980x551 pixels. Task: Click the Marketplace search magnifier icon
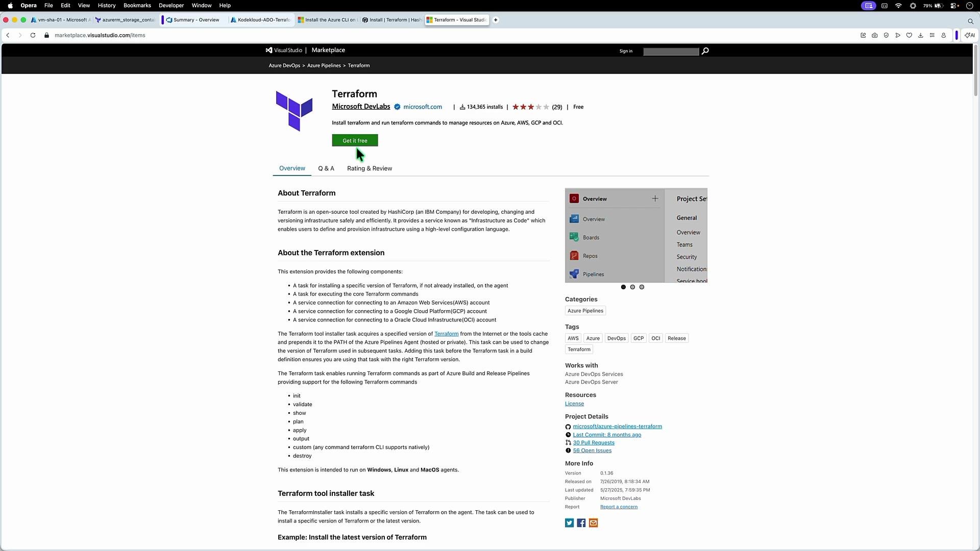[x=705, y=51]
